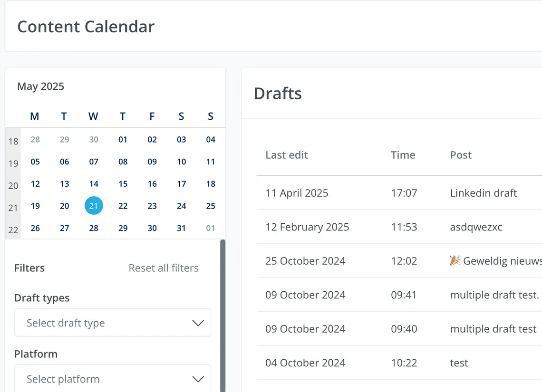Open the Linkedin draft post row
Viewport: 542px width, 392px height.
pyautogui.click(x=483, y=193)
